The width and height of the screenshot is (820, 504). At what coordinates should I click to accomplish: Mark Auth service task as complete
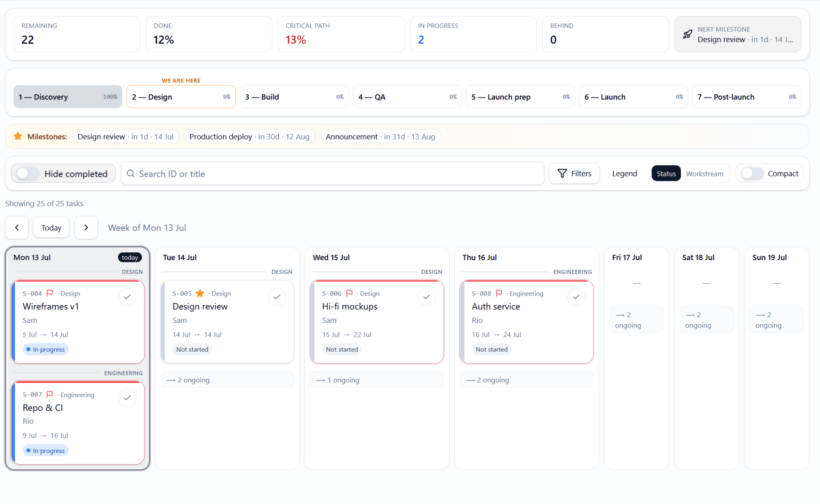(576, 297)
